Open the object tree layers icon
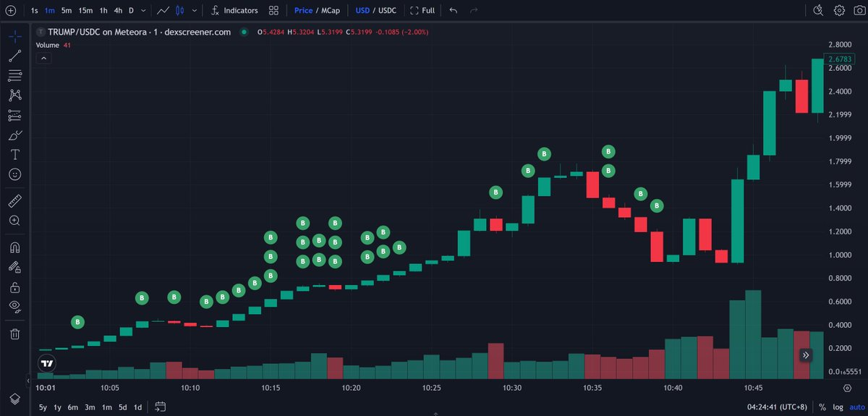 click(x=15, y=399)
